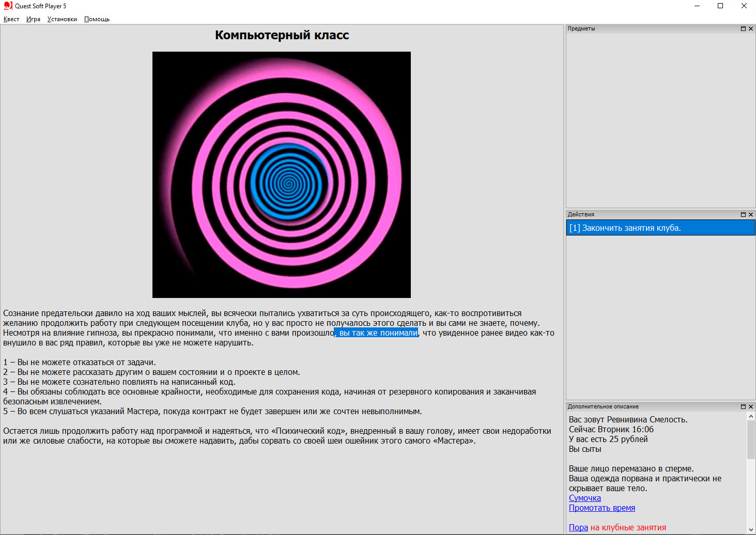Maximize the Quest Soft Player window
This screenshot has height=535, width=756.
(x=720, y=6)
